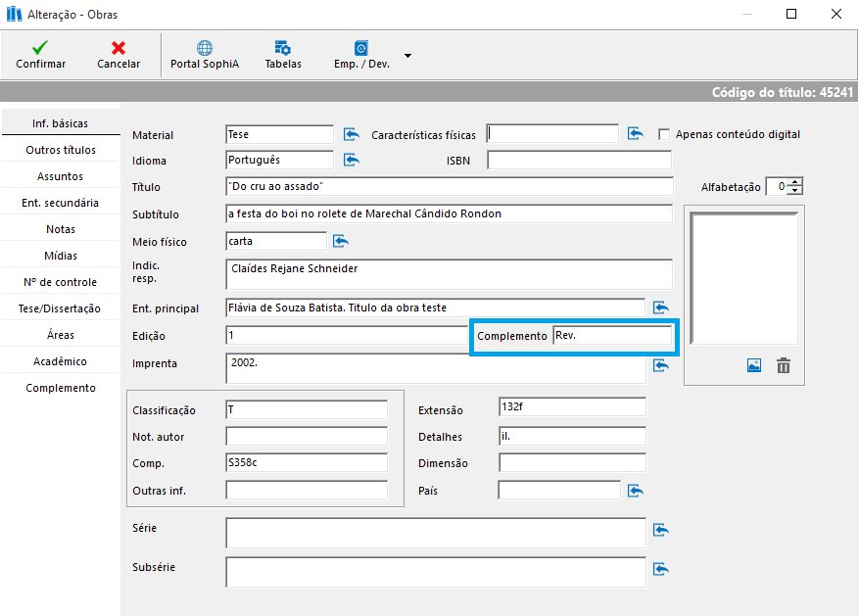The width and height of the screenshot is (859, 616).
Task: Switch to the Mídias tab
Action: coord(61,256)
